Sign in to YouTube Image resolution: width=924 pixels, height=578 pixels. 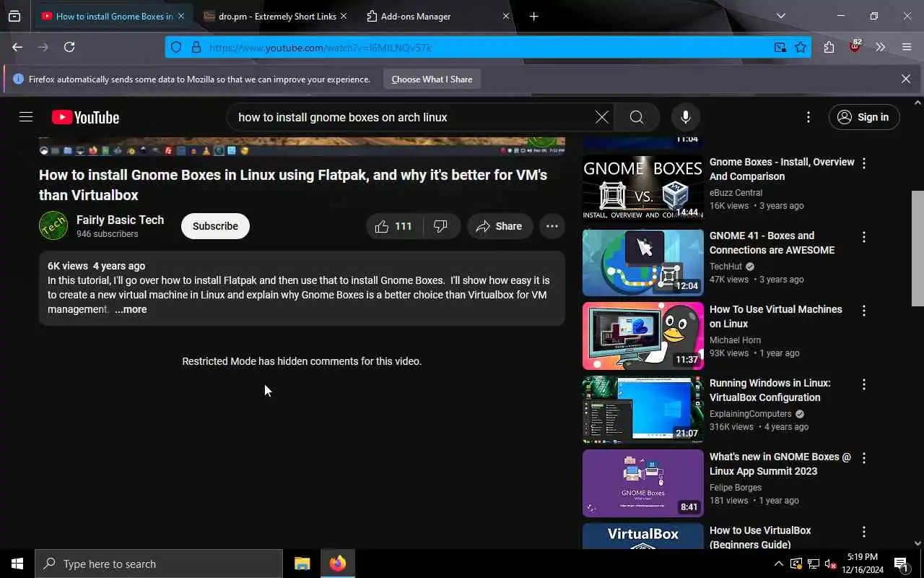[x=864, y=117]
